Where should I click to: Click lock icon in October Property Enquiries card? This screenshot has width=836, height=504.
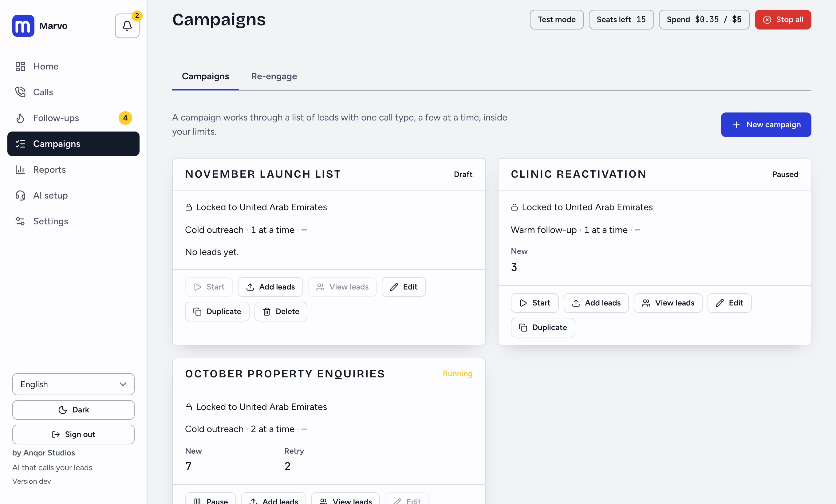click(189, 407)
